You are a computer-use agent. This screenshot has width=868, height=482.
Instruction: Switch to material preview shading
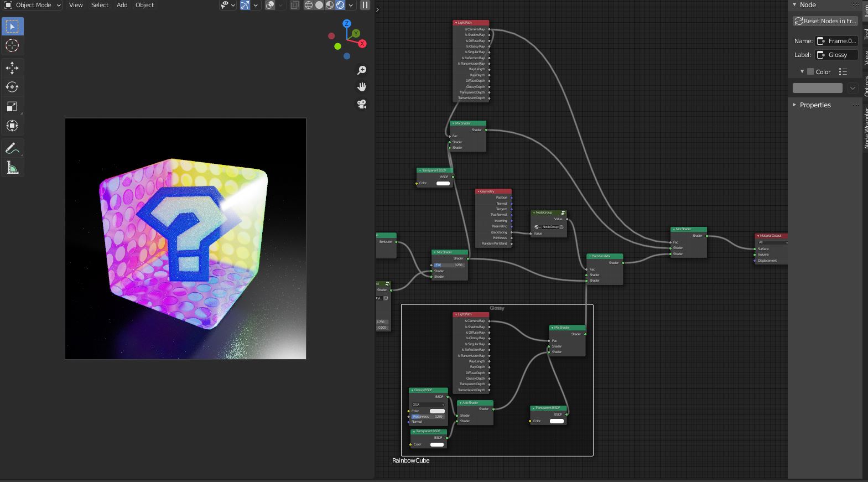coord(330,5)
